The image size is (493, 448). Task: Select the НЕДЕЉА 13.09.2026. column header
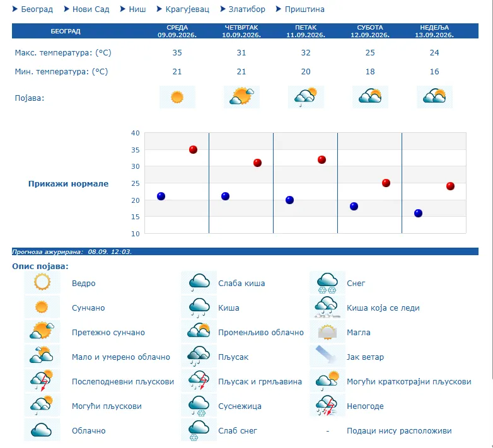coord(434,31)
